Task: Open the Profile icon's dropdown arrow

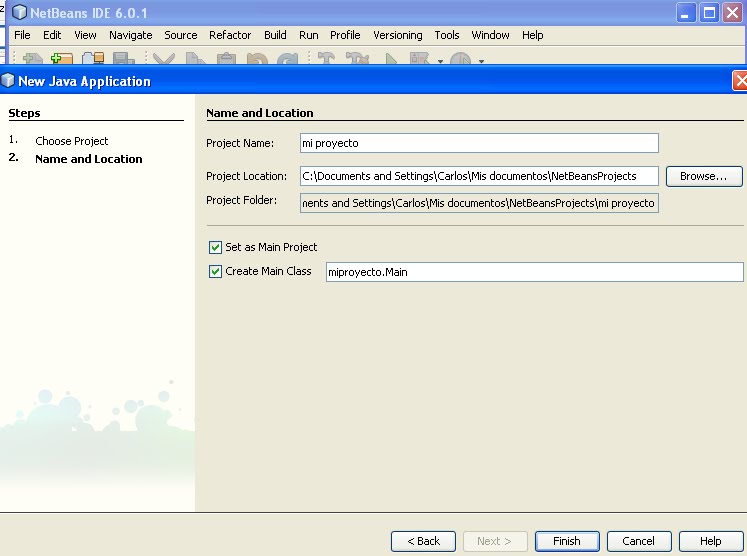Action: coord(481,61)
